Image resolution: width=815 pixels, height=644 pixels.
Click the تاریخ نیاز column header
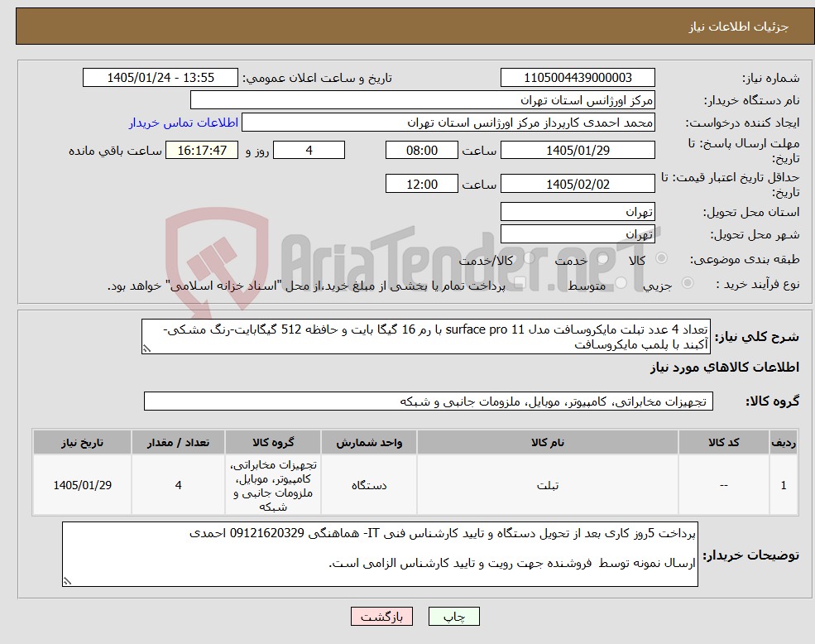[82, 442]
